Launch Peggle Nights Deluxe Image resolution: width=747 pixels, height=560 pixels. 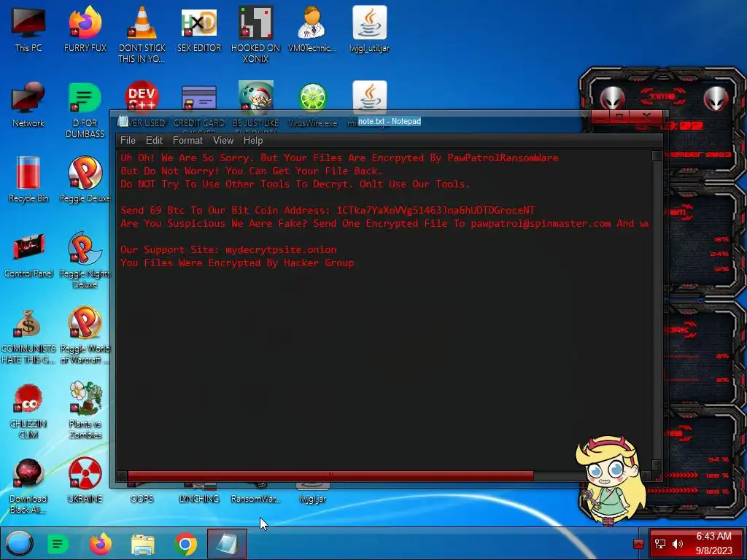pos(85,260)
